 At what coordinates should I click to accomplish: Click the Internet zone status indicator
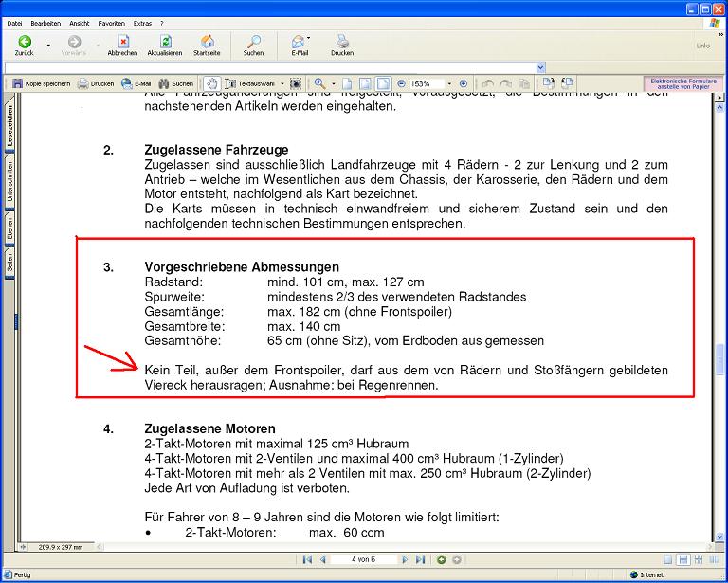click(x=646, y=574)
